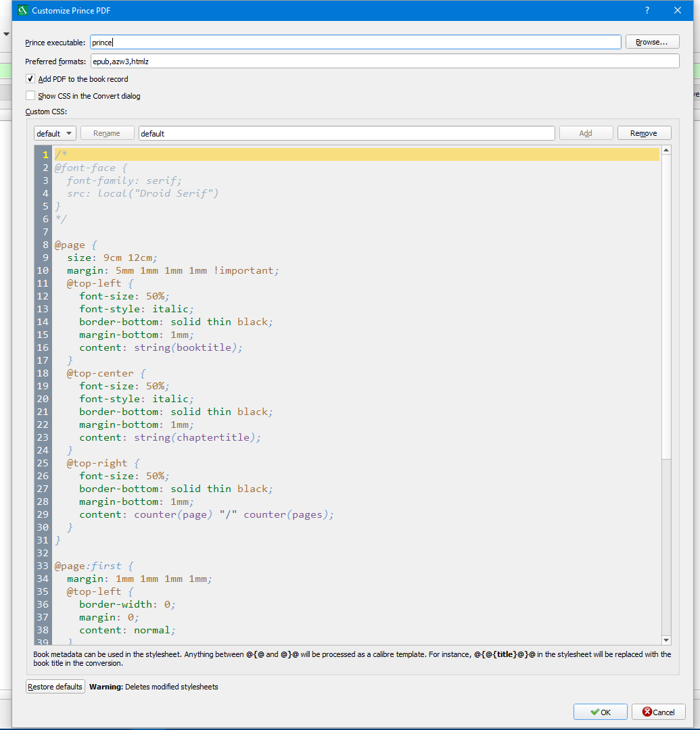This screenshot has height=730, width=700.
Task: Click the '@page:first {' line
Action: pos(94,566)
